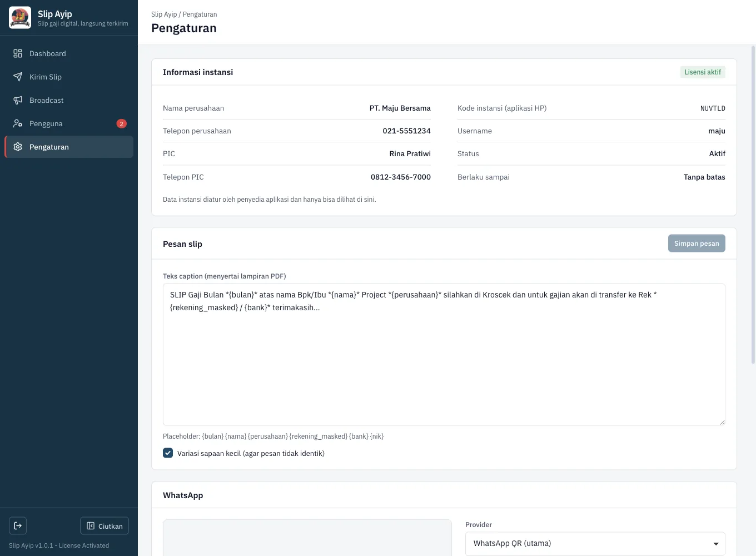
Task: Click the WhatsApp section heading
Action: click(183, 495)
